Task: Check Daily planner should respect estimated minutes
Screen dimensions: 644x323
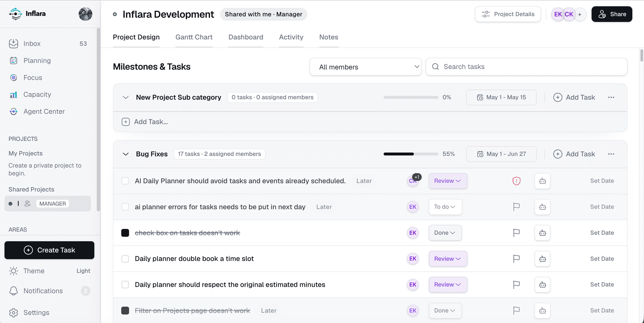Action: (x=125, y=284)
